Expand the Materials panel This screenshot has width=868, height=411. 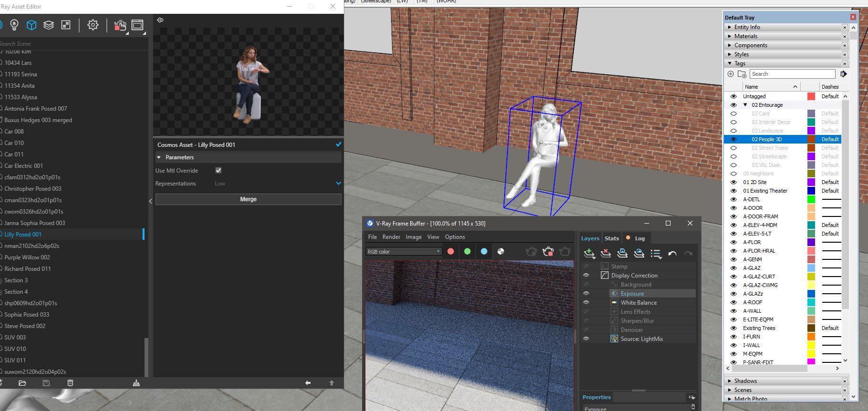(730, 36)
